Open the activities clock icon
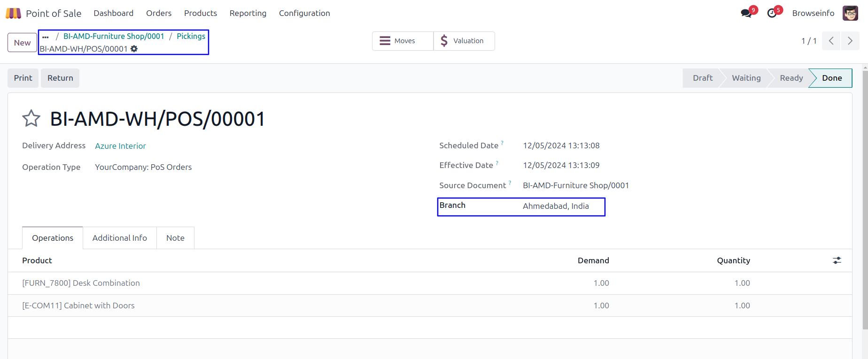This screenshot has height=359, width=868. (772, 13)
